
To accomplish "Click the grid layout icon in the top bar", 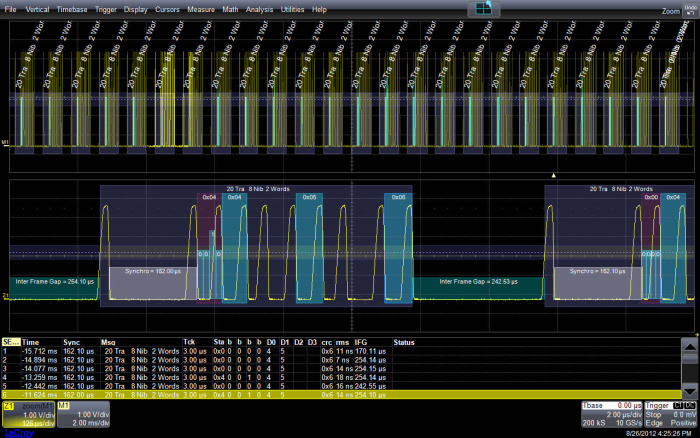I will coord(484,8).
